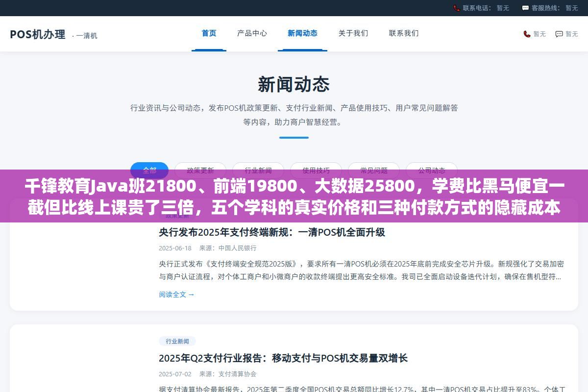Filter news by 公司动态
Screen dimensions: 588x392
tap(432, 171)
